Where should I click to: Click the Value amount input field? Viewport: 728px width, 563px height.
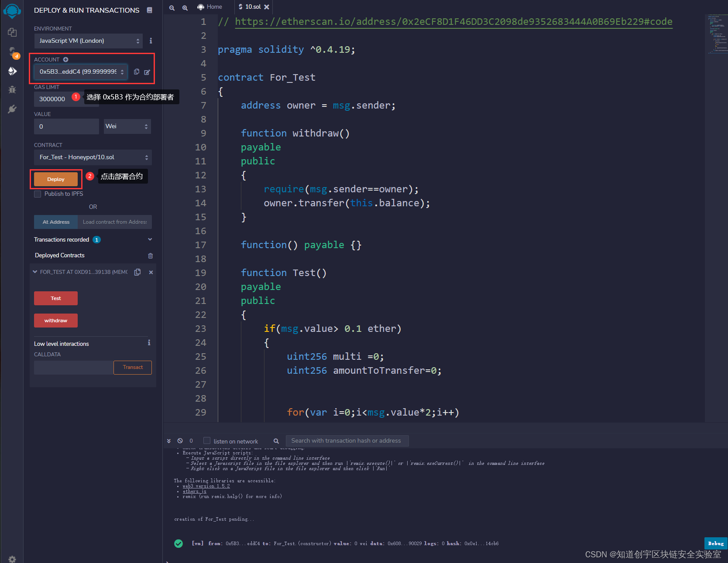tap(66, 126)
